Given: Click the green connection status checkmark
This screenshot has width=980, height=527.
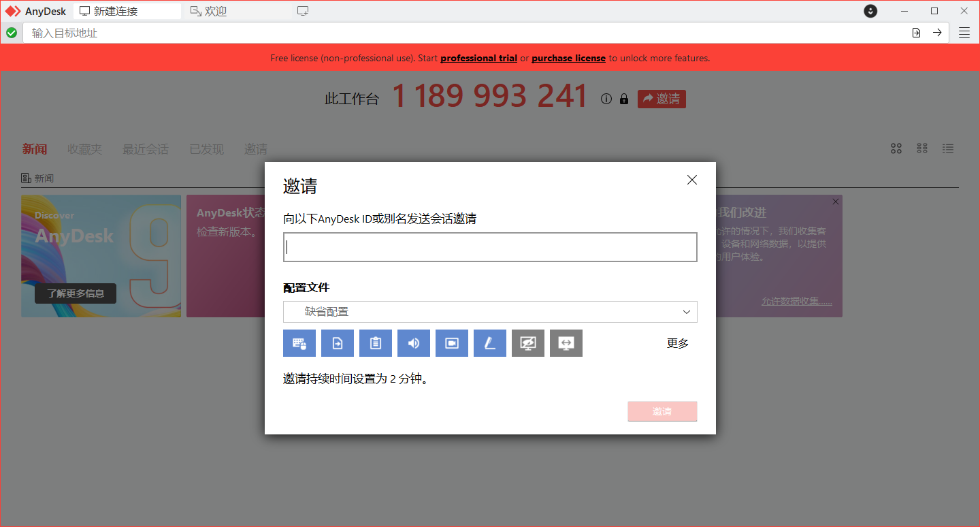Looking at the screenshot, I should (x=12, y=33).
